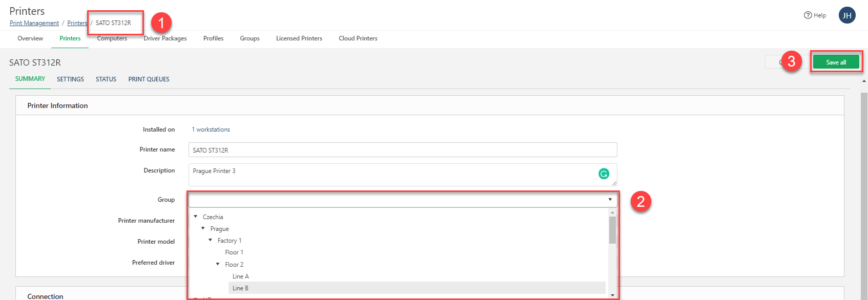Click the Save all button
Screen dimensions: 868x300
point(836,62)
